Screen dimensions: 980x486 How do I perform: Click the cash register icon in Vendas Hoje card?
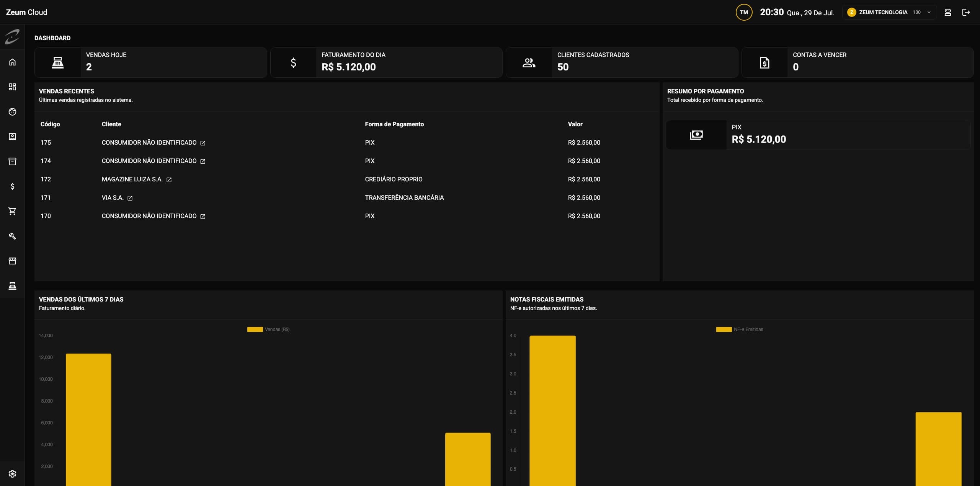click(x=58, y=63)
